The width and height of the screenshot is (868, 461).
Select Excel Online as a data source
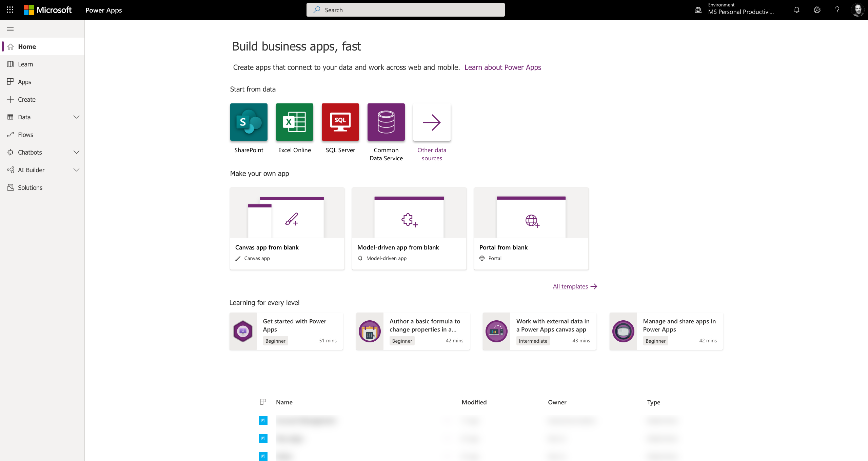tap(294, 122)
